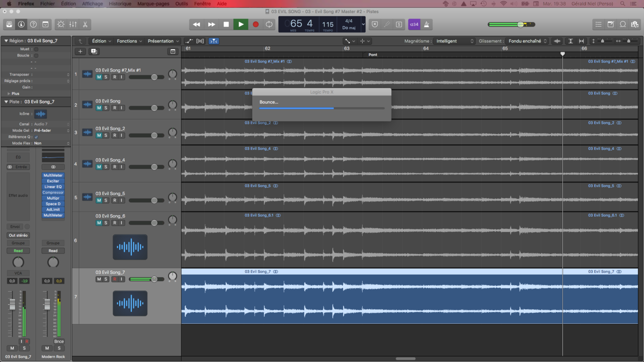Click the Linear EQ plug-in slot
This screenshot has height=362, width=644.
click(53, 187)
